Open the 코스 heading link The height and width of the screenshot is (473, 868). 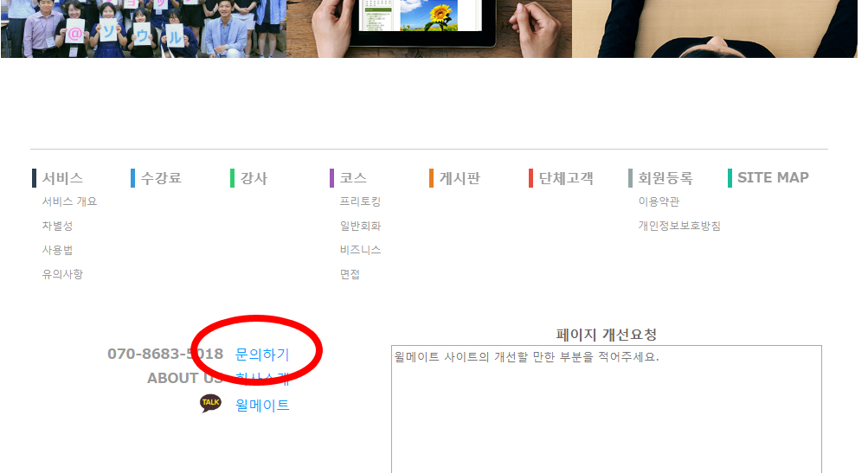coord(353,178)
